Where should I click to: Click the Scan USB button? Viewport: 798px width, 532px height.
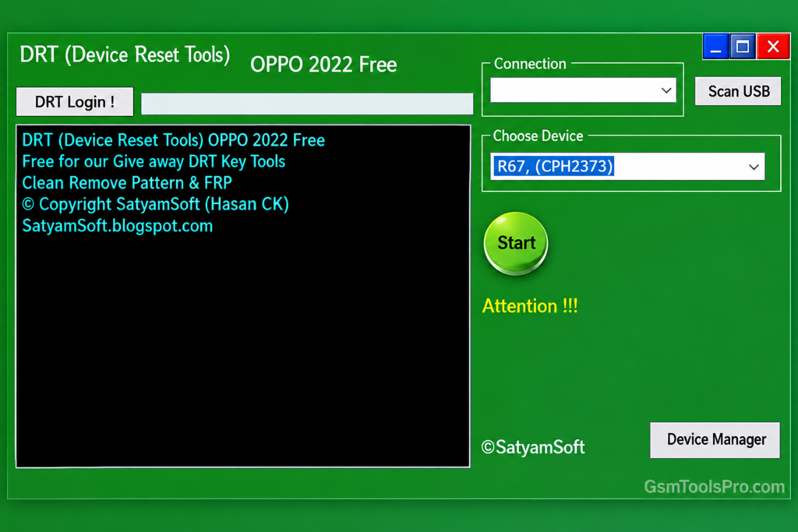click(738, 91)
